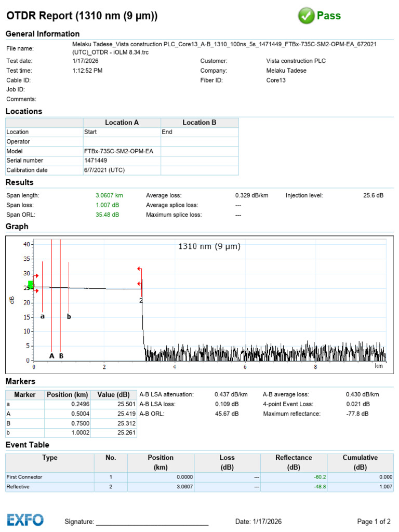Click the A-B LSA attenuation value 0.437 dB/km
399x532 pixels.
tap(231, 394)
